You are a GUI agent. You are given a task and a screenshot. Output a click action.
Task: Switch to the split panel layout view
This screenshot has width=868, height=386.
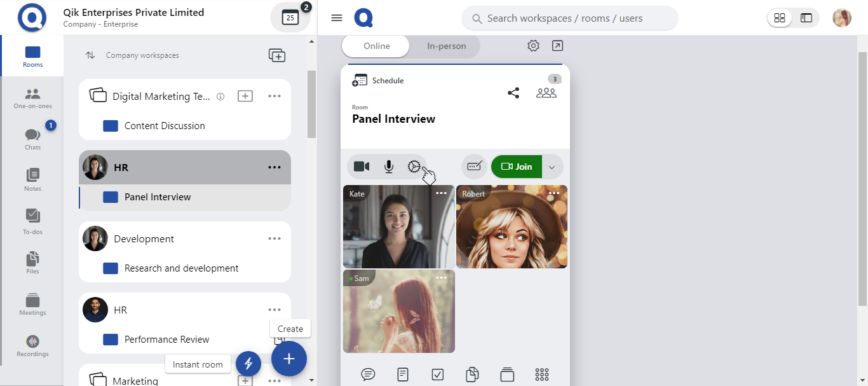coord(806,18)
